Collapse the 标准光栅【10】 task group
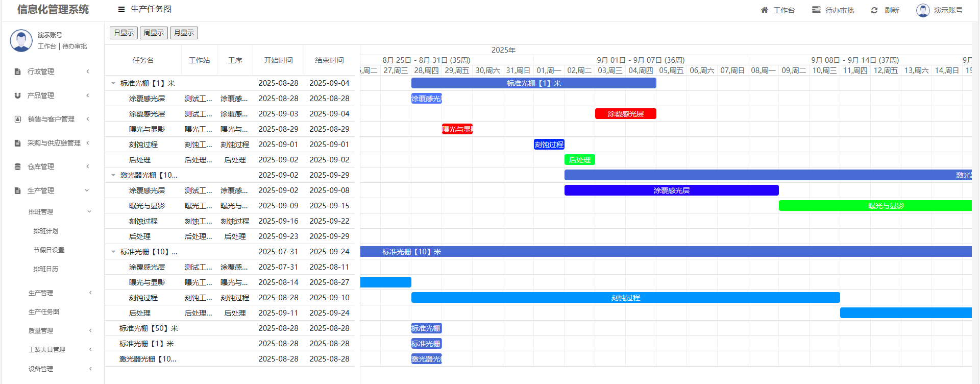 coord(113,252)
